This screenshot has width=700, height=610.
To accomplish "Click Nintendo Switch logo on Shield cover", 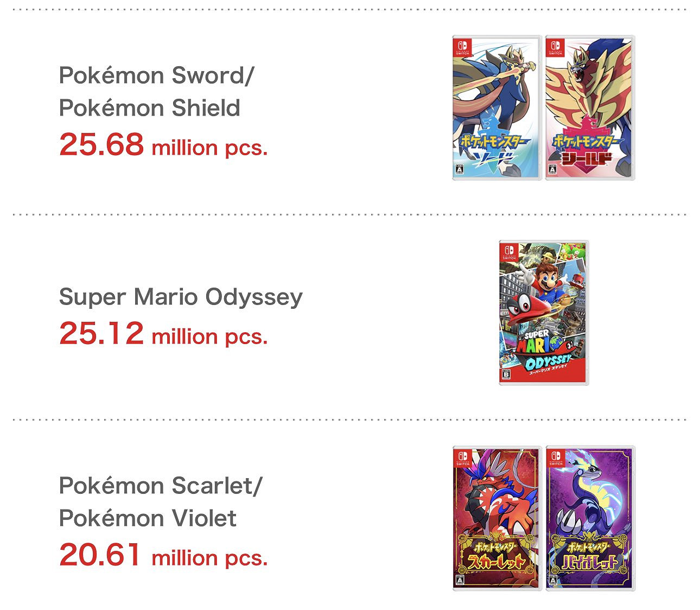I will tap(556, 47).
